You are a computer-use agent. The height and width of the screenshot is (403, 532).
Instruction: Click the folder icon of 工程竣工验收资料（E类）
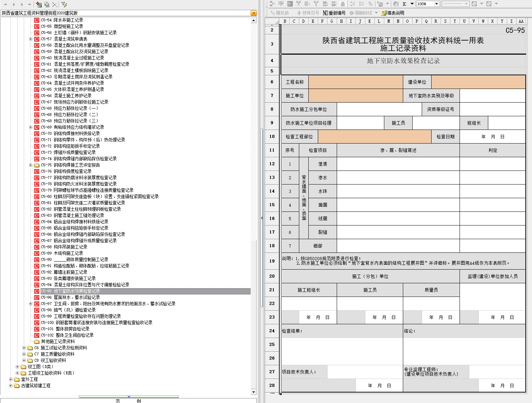pyautogui.click(x=23, y=373)
